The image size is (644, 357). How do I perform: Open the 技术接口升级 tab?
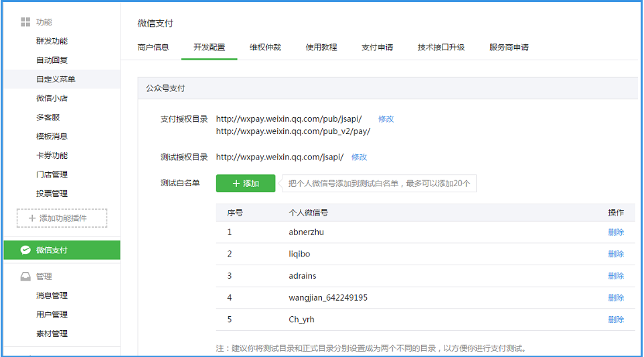click(440, 48)
